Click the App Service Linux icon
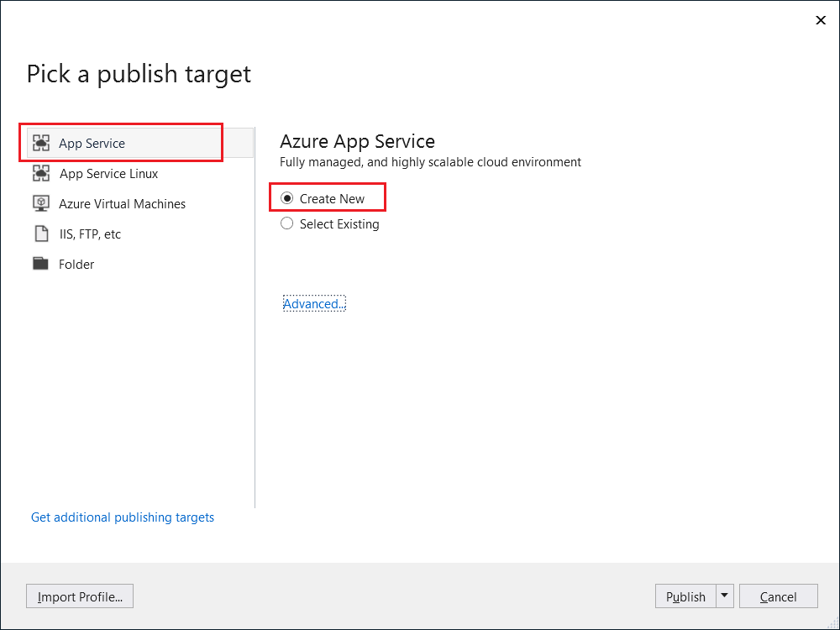 pos(41,174)
